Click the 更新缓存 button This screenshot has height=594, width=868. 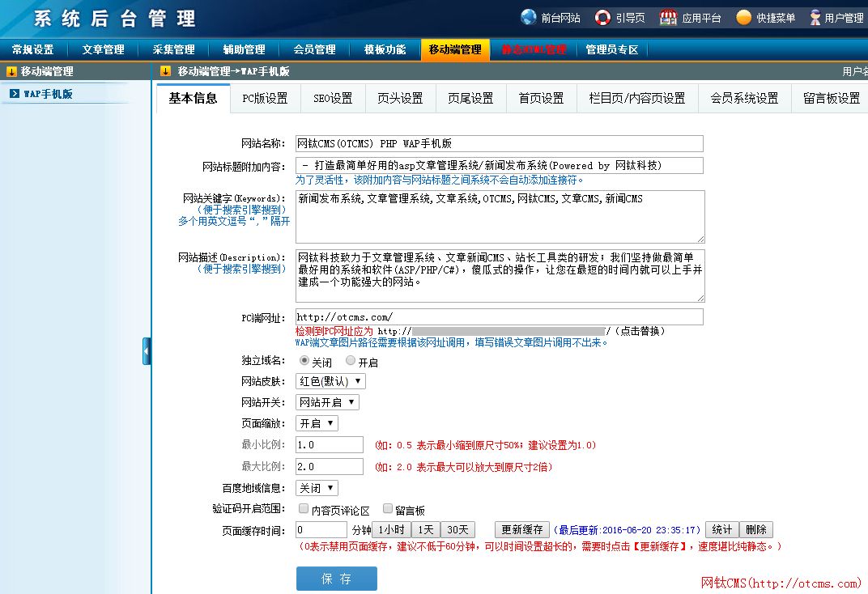pos(522,530)
